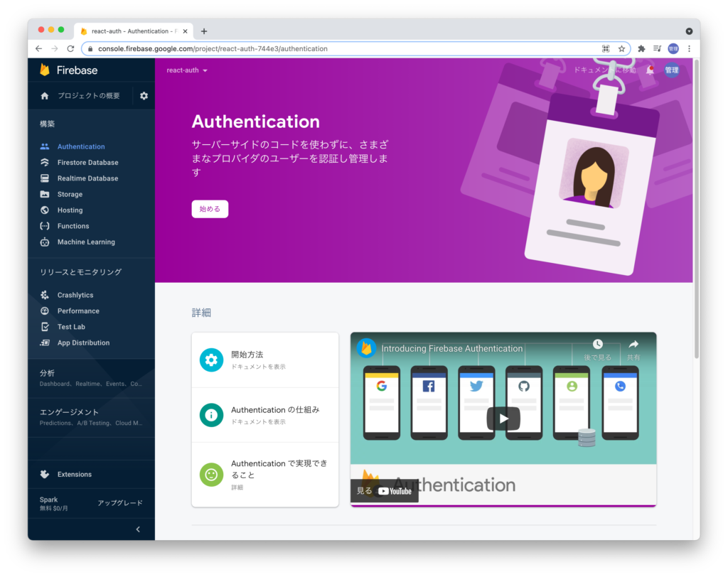
Task: Click the project settings gear icon
Action: 144,95
